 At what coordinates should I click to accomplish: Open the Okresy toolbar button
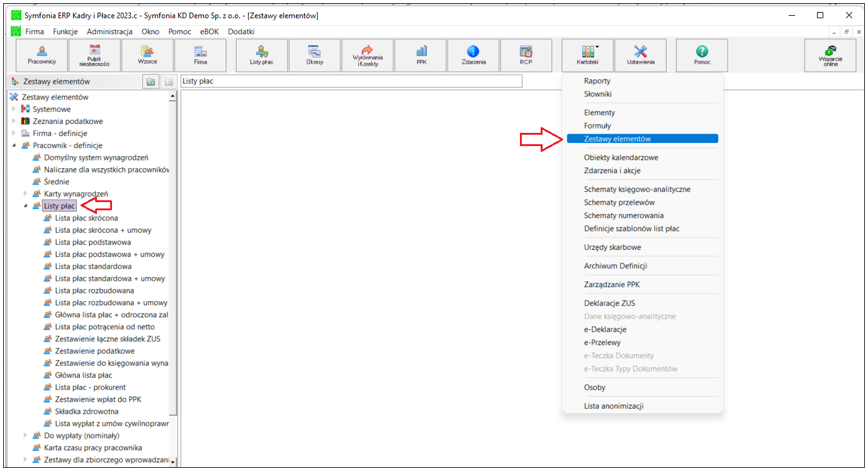tap(315, 55)
